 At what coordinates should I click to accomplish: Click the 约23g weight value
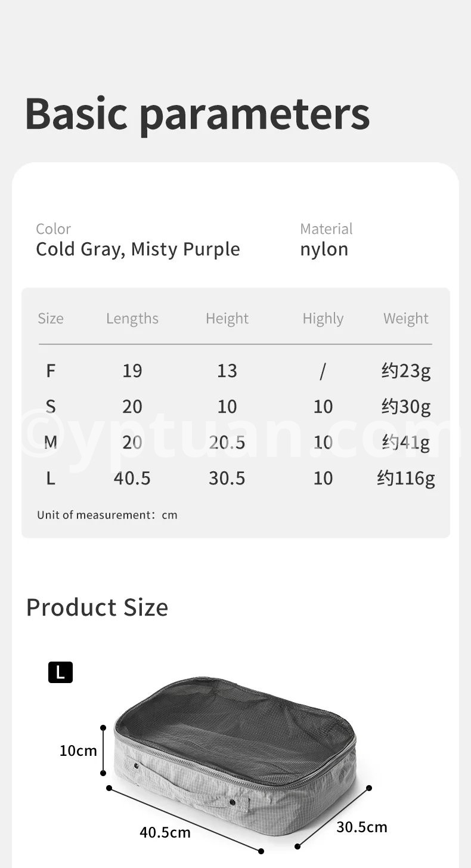point(405,371)
